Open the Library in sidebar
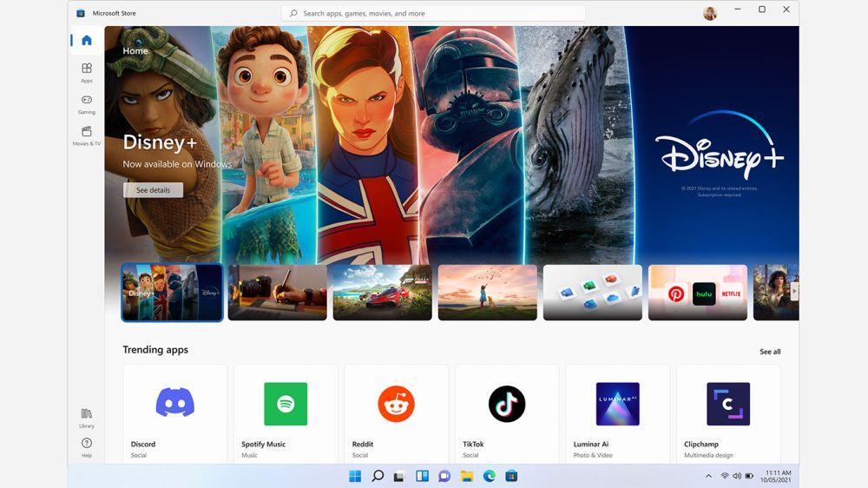 86,418
